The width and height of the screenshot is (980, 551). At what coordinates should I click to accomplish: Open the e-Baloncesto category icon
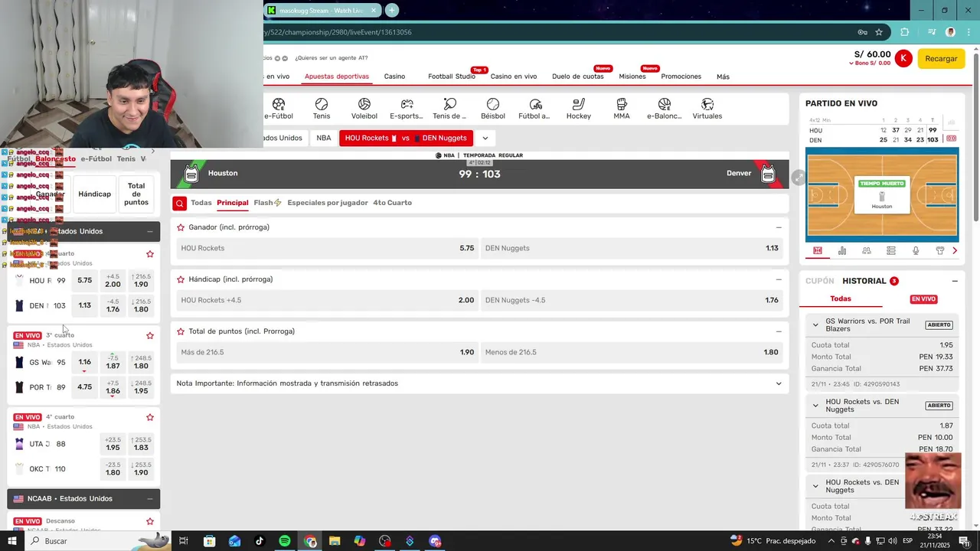pos(665,104)
